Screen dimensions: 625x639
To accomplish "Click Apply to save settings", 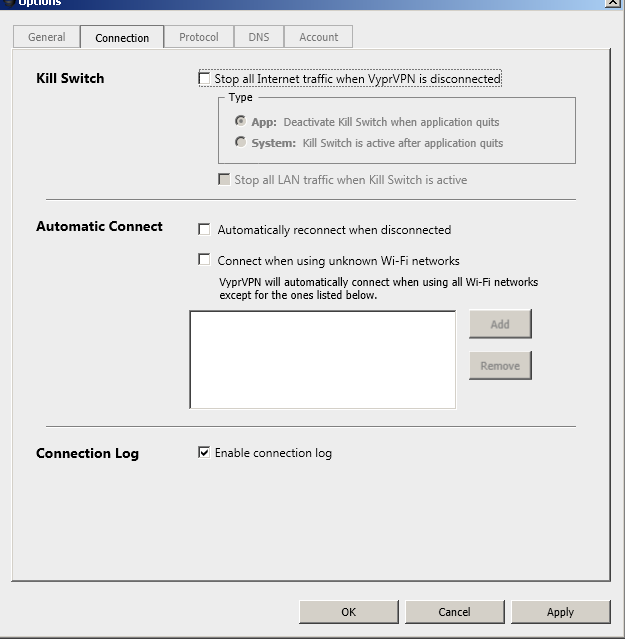I will (x=561, y=612).
